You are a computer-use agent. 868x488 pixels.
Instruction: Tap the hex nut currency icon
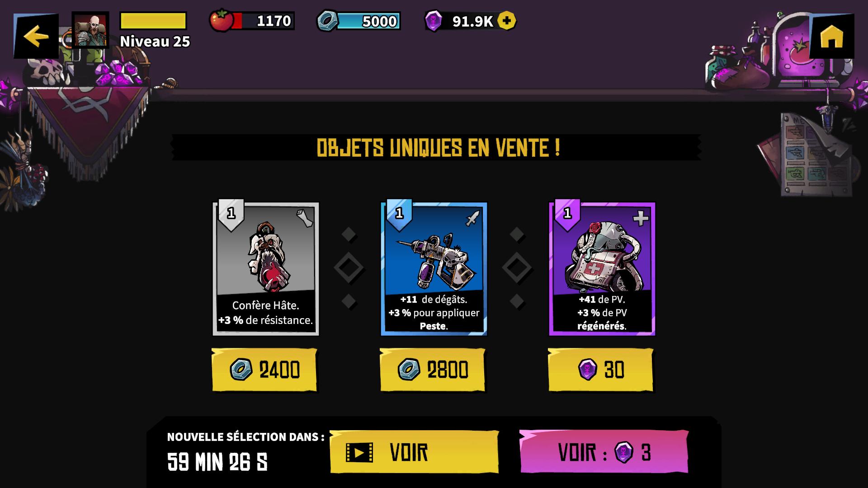tap(327, 21)
